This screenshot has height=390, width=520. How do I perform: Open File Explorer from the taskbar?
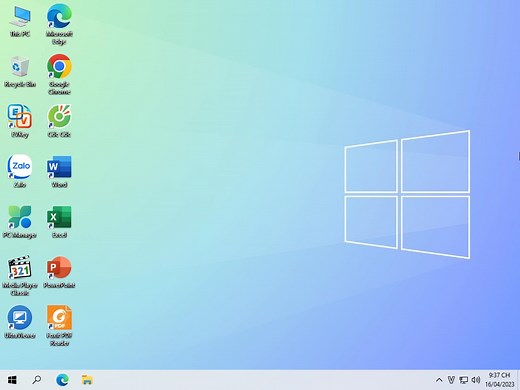pos(87,380)
